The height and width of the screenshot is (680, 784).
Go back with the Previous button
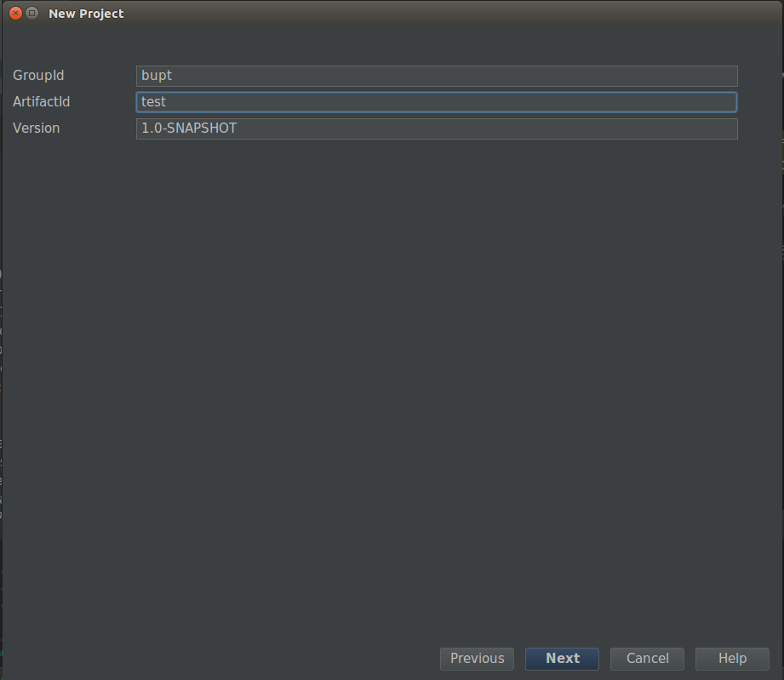coord(477,658)
